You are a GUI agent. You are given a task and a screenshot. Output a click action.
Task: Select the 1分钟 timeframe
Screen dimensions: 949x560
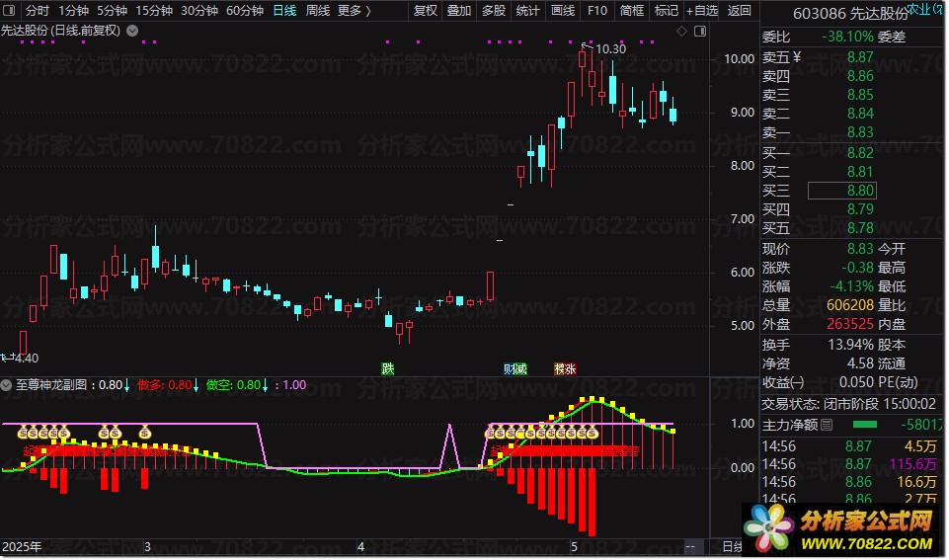[73, 10]
